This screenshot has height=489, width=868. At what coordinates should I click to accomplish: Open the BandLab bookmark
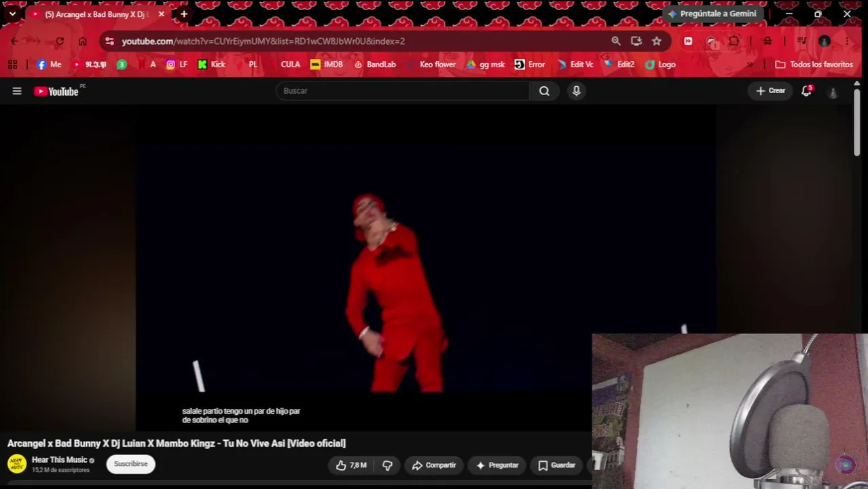375,65
